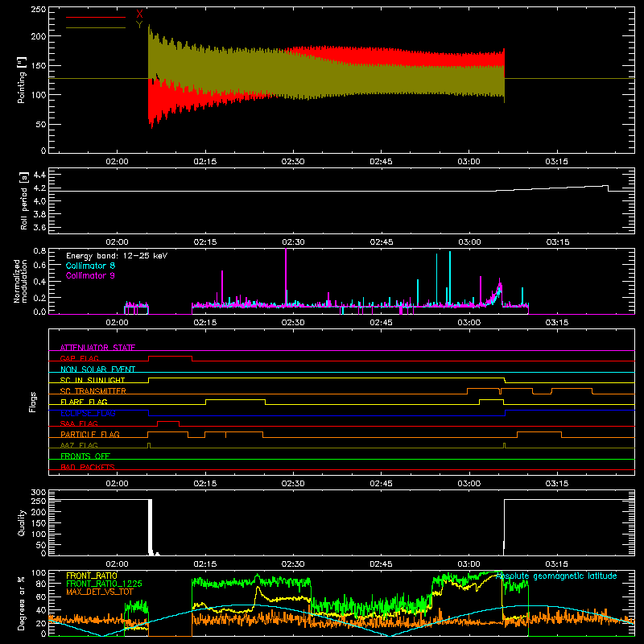644x644 pixels.
Task: Click the red X legend line
Action: (96, 17)
